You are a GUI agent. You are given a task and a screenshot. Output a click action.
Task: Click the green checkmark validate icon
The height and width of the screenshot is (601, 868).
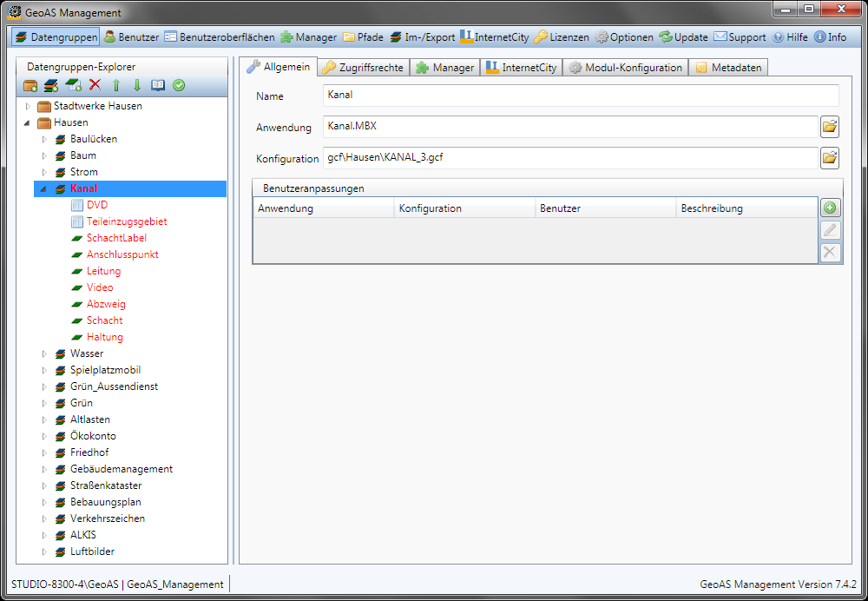(179, 85)
